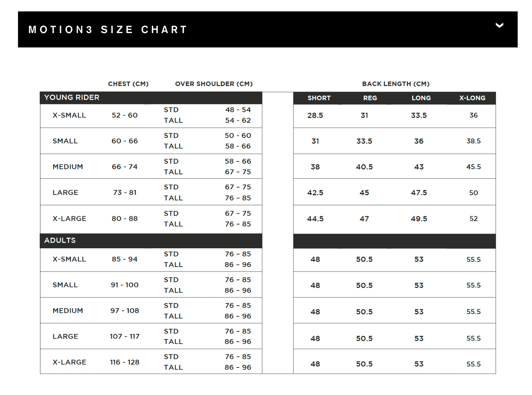
Task: Select the LONG back length column header
Action: point(421,98)
